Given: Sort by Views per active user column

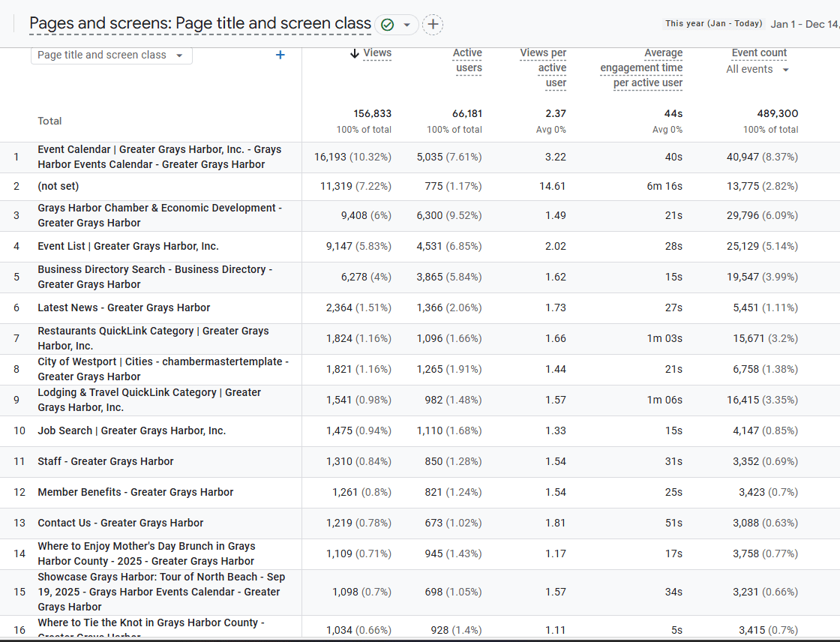Looking at the screenshot, I should tap(544, 67).
